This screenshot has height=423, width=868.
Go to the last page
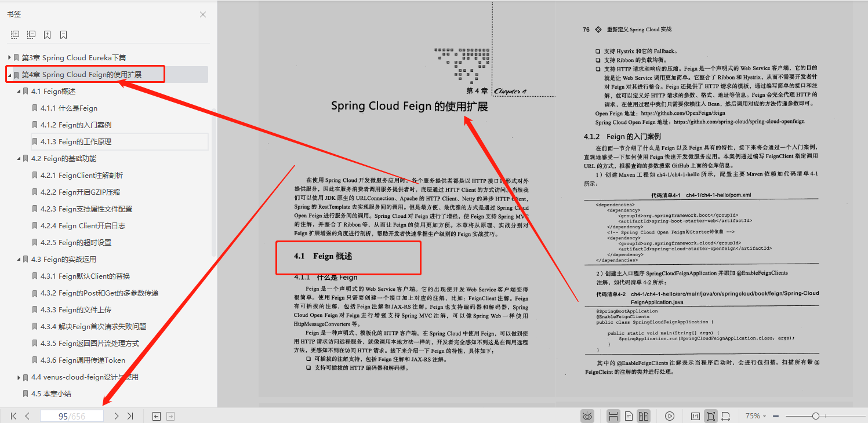point(129,415)
